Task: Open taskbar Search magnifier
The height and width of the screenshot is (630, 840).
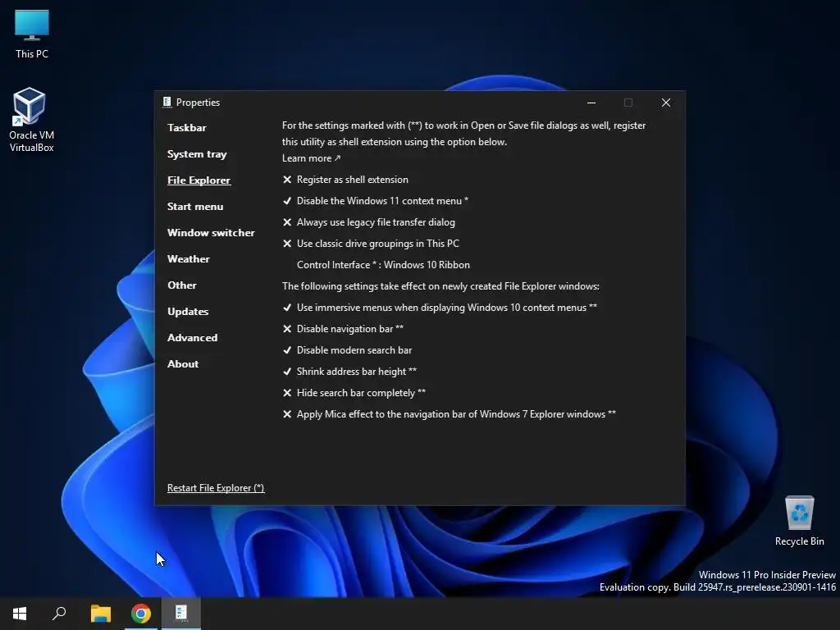Action: [x=59, y=614]
